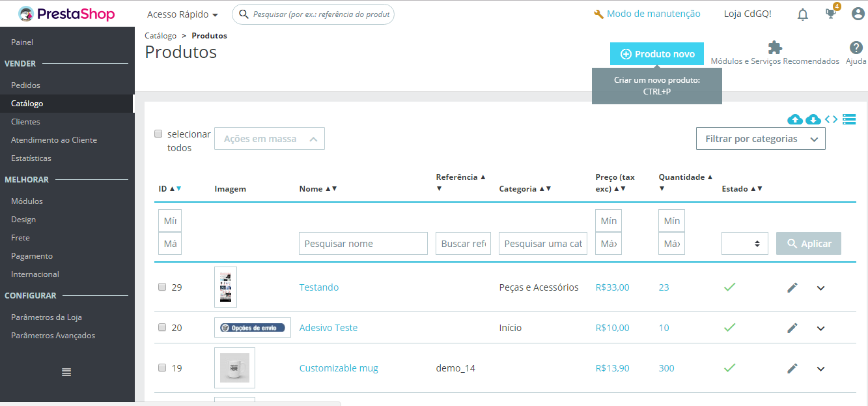
Task: Click the Buscar referência filter field
Action: click(x=464, y=243)
